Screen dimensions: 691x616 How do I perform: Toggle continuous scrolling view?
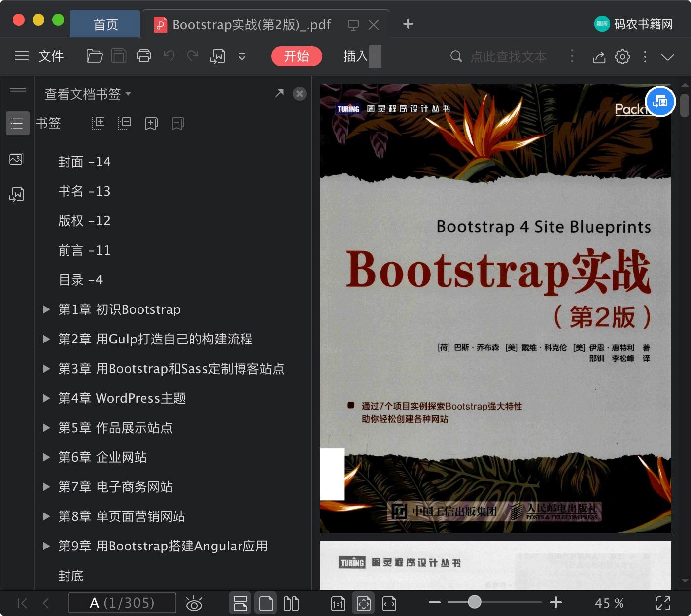coord(241,603)
